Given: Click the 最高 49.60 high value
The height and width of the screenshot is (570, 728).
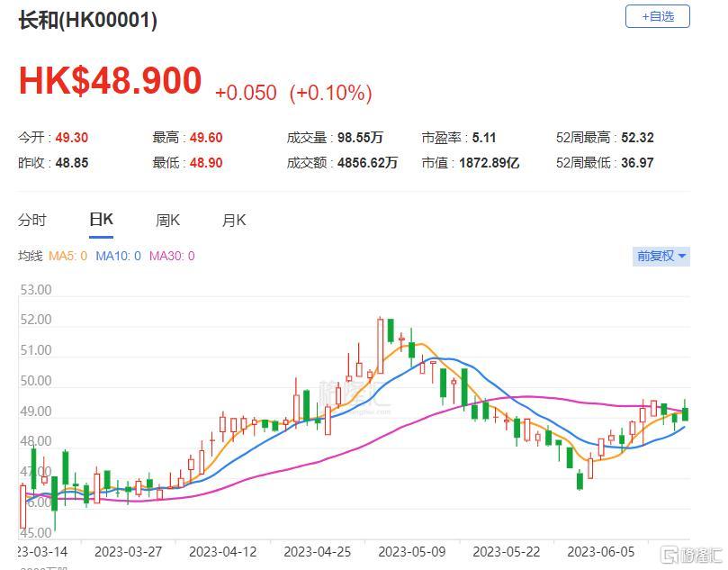Looking at the screenshot, I should [x=187, y=138].
